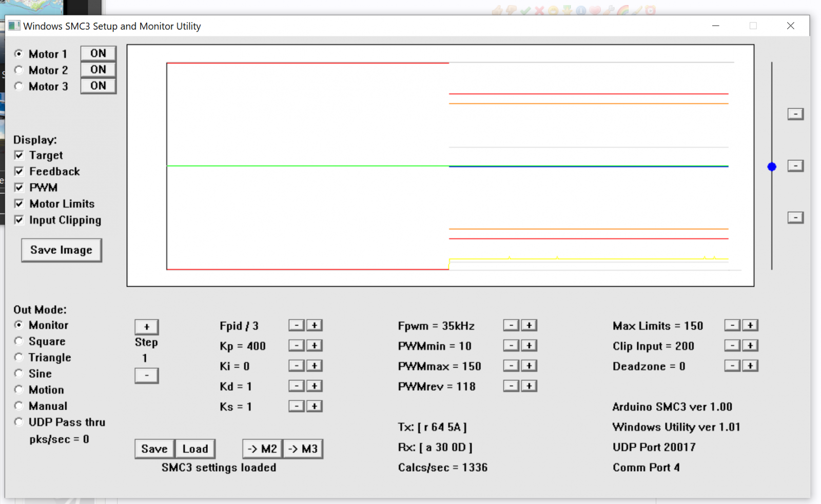821x504 pixels.
Task: Lower Step size with minus button
Action: point(147,375)
